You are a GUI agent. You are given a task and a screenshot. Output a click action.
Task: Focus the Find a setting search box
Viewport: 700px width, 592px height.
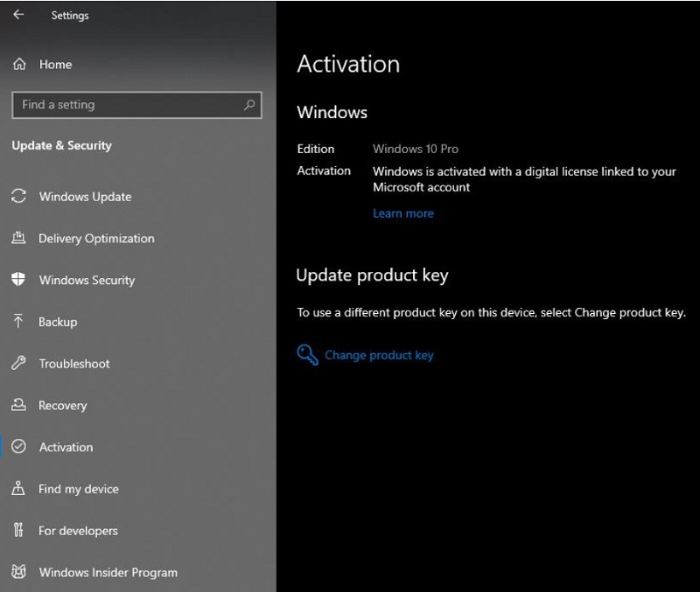(136, 105)
